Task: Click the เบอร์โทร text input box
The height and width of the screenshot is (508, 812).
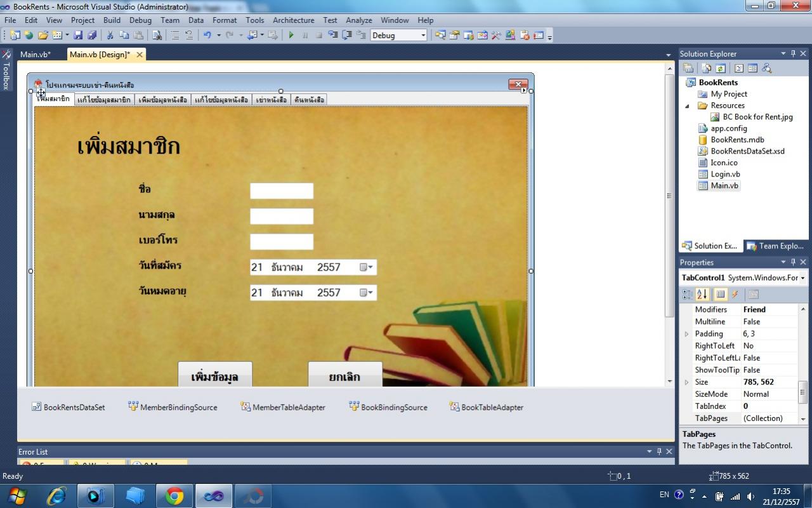Action: pos(282,241)
